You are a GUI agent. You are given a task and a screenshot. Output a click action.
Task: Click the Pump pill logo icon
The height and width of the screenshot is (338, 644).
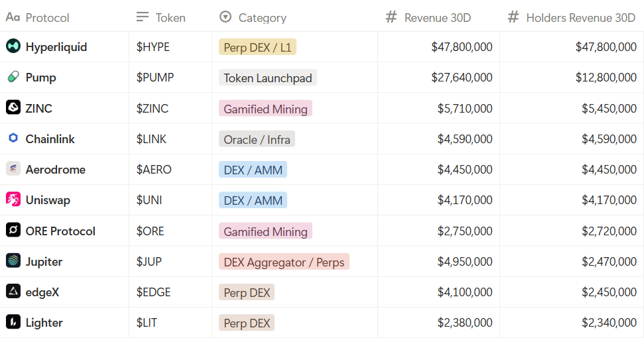(x=13, y=77)
